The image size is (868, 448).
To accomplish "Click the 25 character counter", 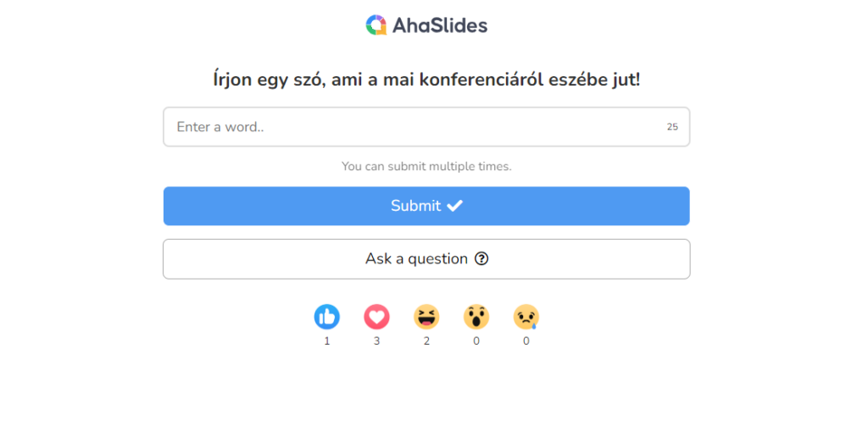I will [x=672, y=127].
